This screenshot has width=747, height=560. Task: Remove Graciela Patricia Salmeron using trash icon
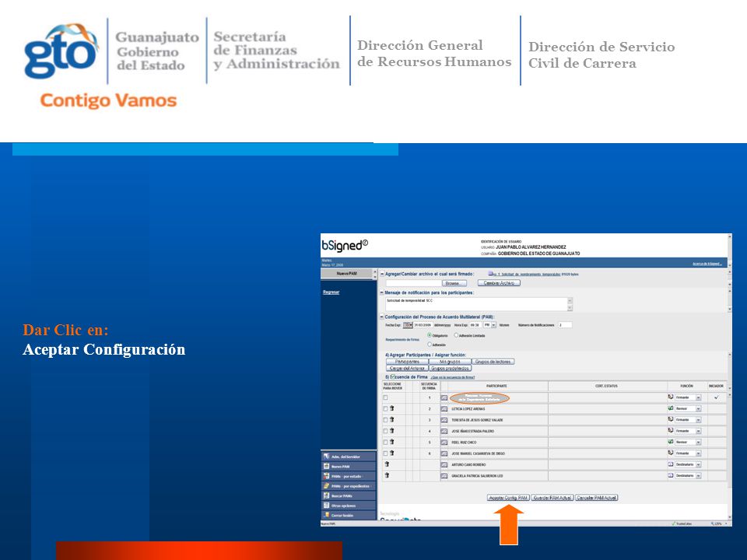387,475
